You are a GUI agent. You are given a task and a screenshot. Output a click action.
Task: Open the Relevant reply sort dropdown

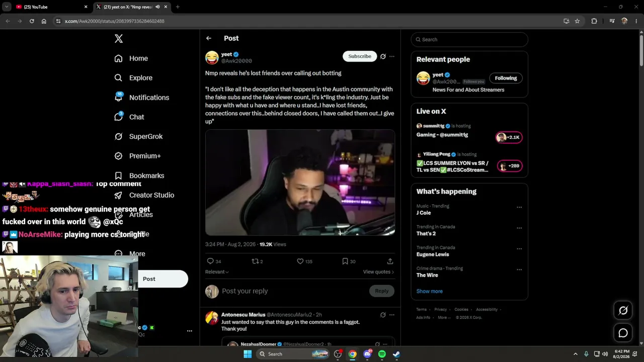(217, 272)
